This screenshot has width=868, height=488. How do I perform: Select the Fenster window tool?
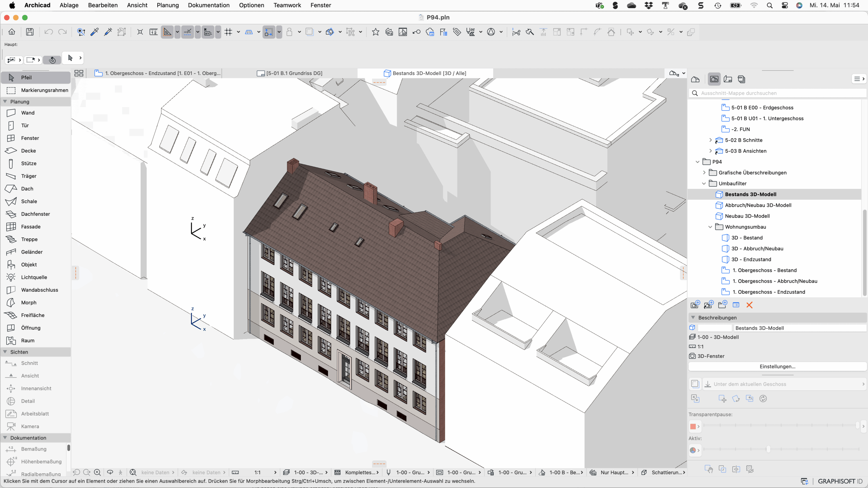[35, 138]
